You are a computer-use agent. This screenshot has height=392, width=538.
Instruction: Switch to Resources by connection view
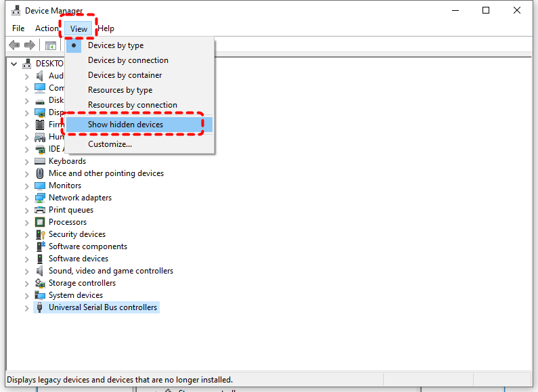click(x=139, y=105)
